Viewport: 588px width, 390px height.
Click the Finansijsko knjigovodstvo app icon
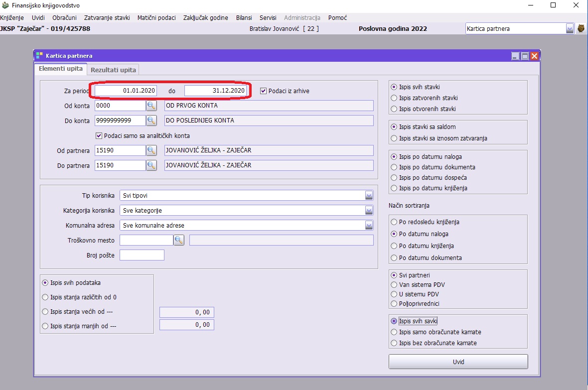click(x=5, y=5)
